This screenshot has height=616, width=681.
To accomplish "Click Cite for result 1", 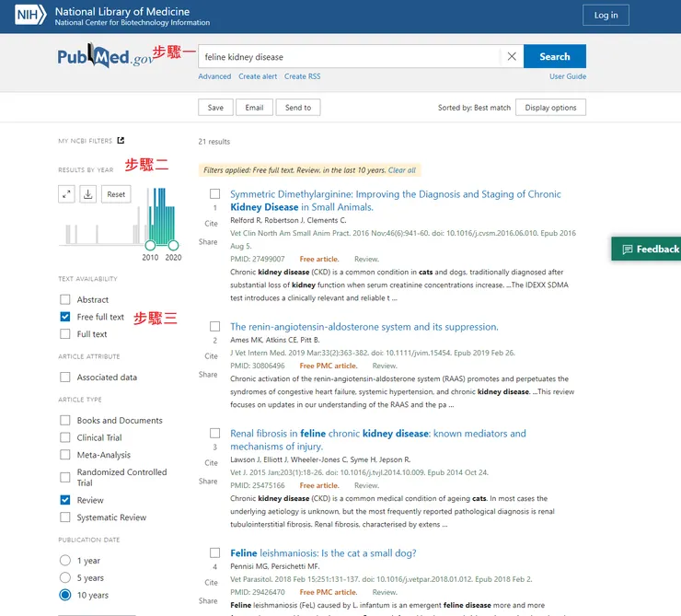I will [x=211, y=224].
